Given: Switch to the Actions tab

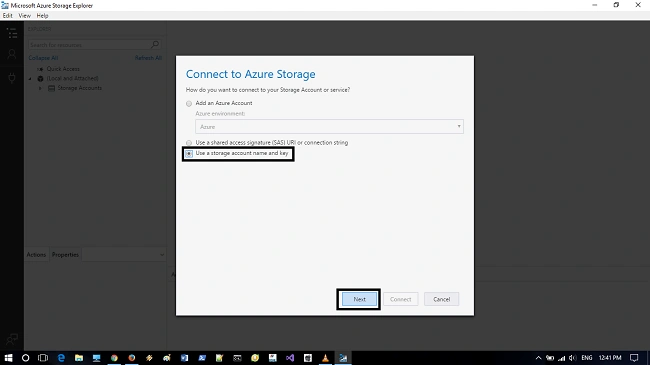Looking at the screenshot, I should click(36, 255).
